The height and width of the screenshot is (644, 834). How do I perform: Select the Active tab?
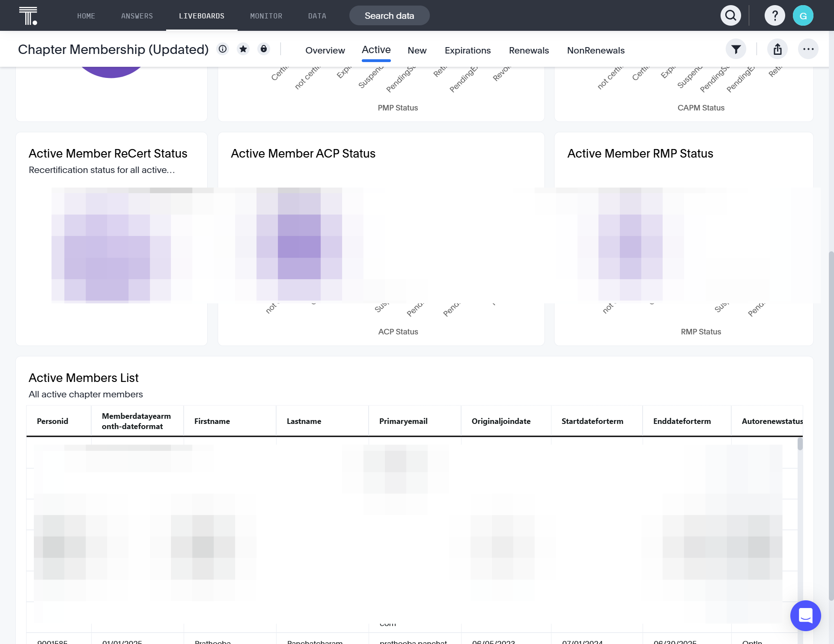(376, 50)
